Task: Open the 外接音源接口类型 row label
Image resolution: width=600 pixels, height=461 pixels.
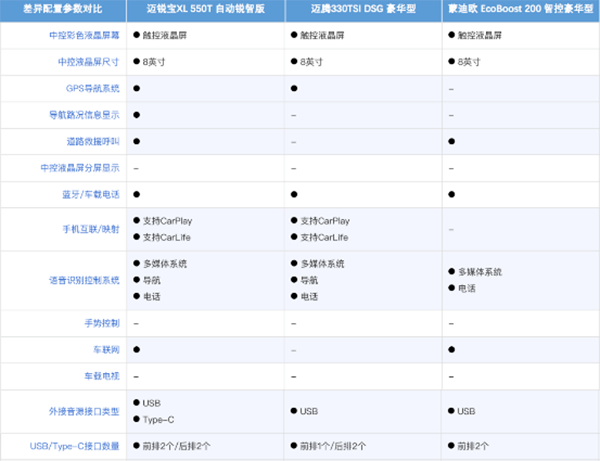Action: click(x=84, y=412)
